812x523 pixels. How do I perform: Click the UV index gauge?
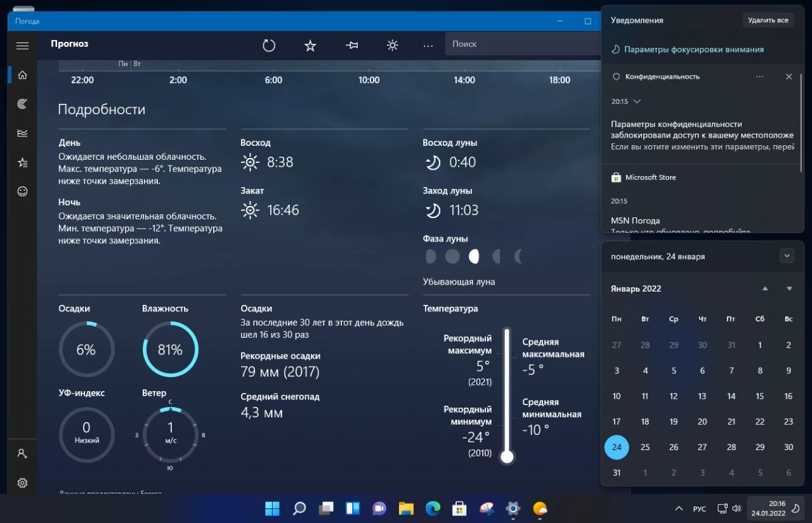coord(86,434)
